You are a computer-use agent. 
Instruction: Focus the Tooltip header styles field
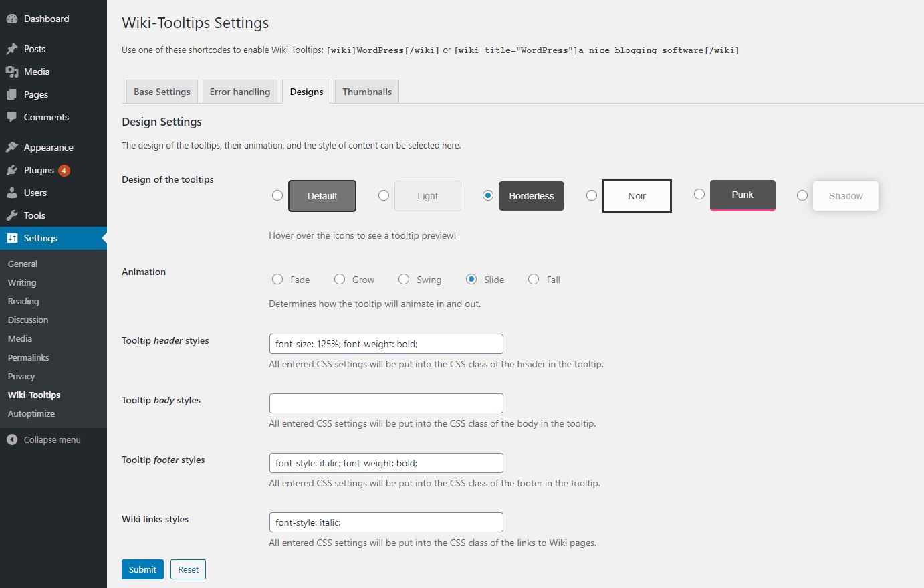pos(386,344)
